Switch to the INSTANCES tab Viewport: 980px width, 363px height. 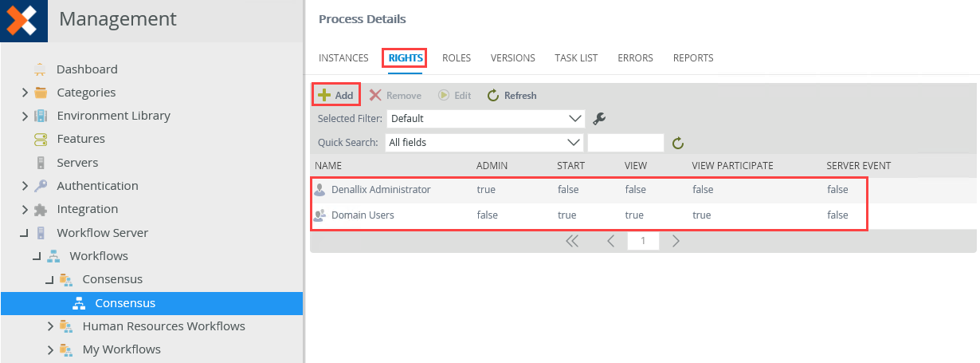pos(343,58)
